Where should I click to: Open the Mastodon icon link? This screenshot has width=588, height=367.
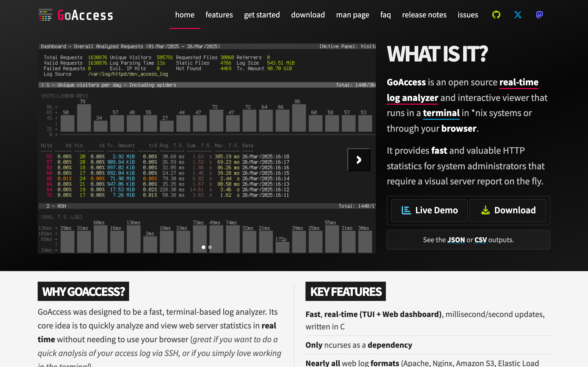tap(539, 15)
